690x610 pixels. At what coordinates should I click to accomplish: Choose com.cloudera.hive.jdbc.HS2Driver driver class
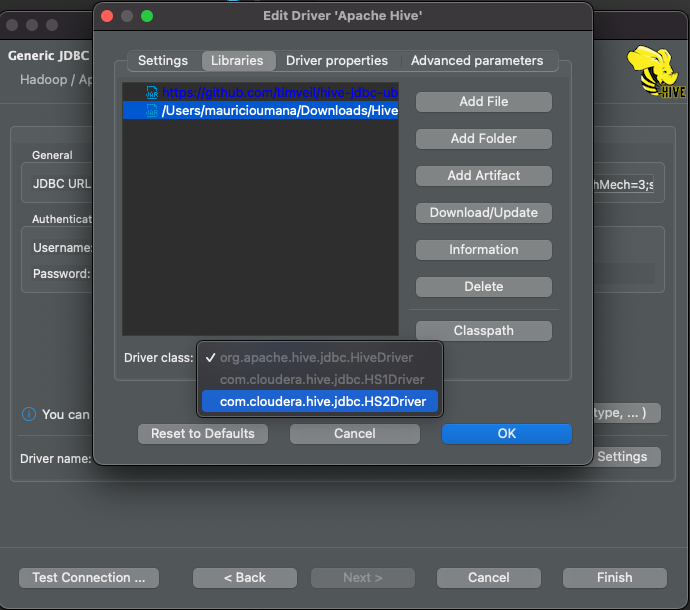[320, 401]
